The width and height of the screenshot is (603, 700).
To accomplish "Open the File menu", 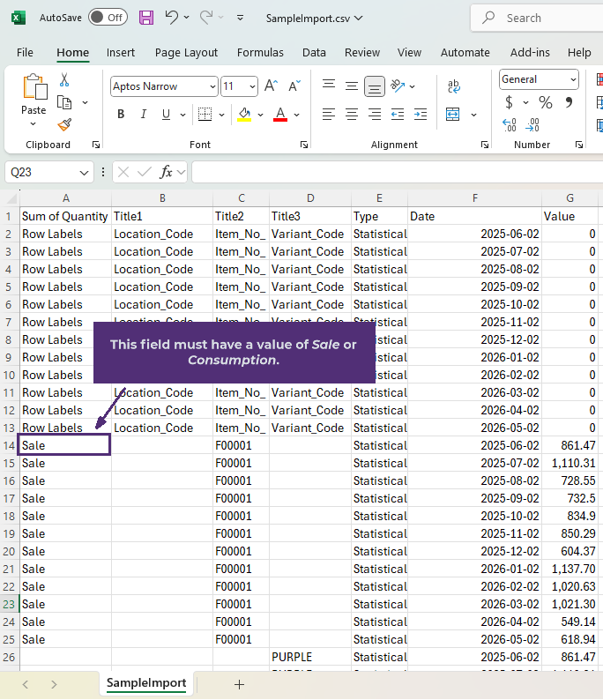I will tap(25, 53).
